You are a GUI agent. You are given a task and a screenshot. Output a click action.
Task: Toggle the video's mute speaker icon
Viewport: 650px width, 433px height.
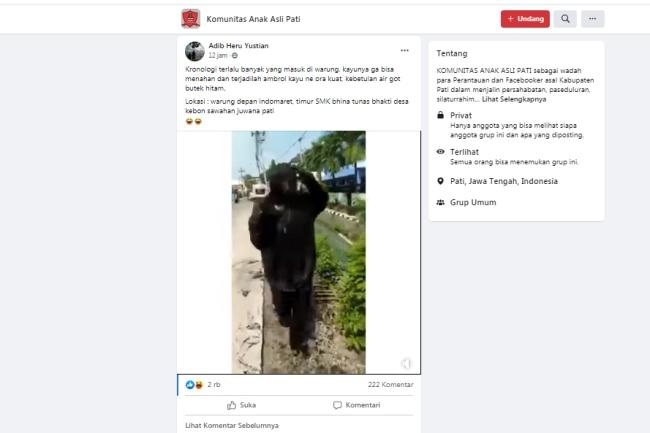pyautogui.click(x=406, y=363)
